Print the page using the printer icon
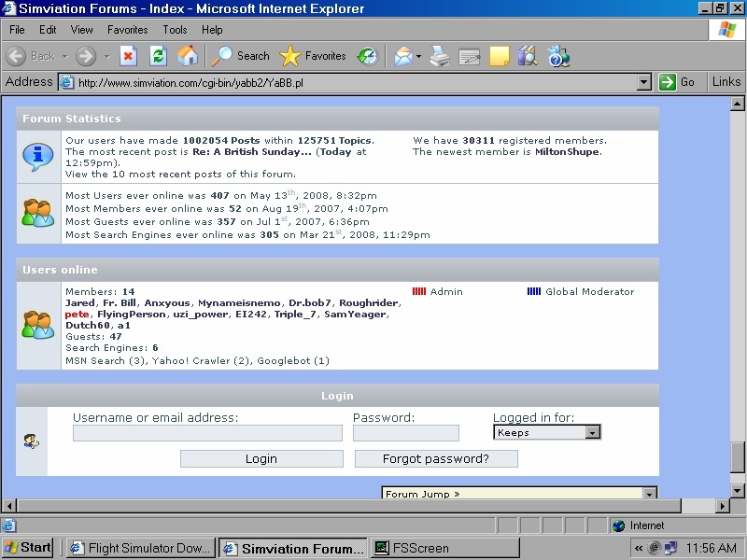 [x=439, y=56]
